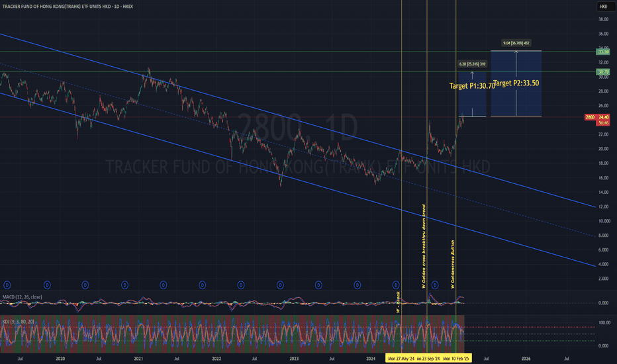Screen dimensions: 617x364
Task: Select the 'Target P2:33.50' text annotation
Action: click(x=516, y=83)
